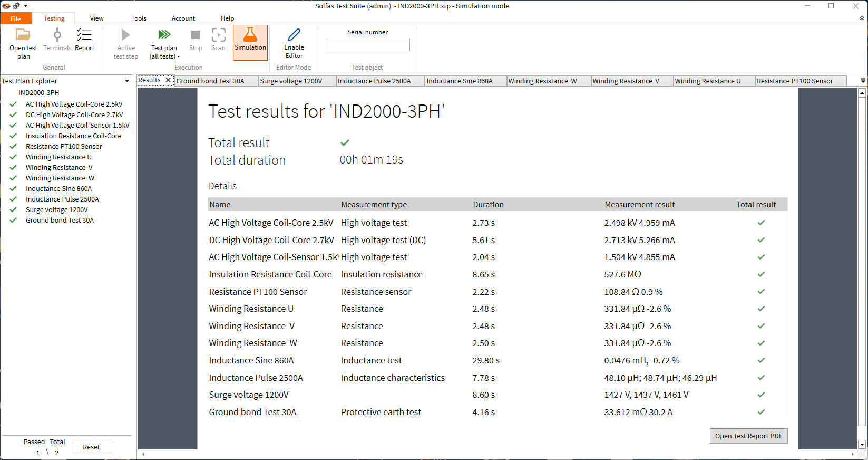Select Winding Resistance W tree item
Image resolution: width=868 pixels, height=460 pixels.
[60, 178]
